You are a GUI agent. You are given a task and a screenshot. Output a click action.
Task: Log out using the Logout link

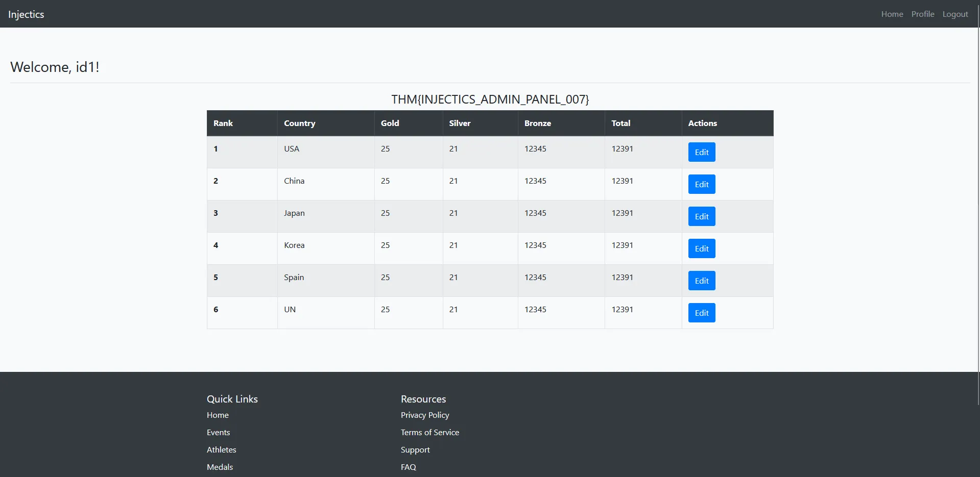click(955, 14)
